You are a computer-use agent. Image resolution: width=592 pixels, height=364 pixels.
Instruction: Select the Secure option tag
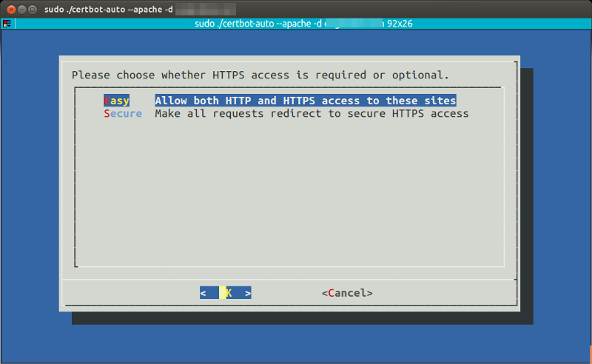[x=123, y=113]
